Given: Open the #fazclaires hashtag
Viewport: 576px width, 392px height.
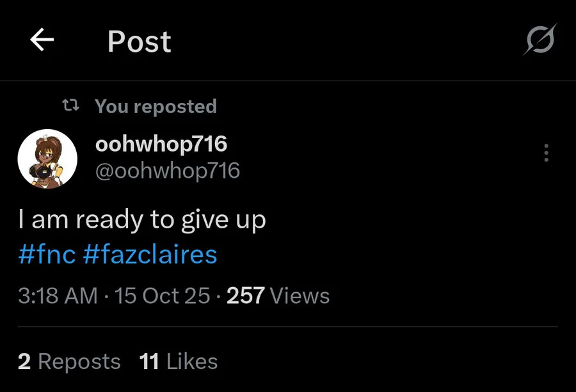Looking at the screenshot, I should 150,255.
